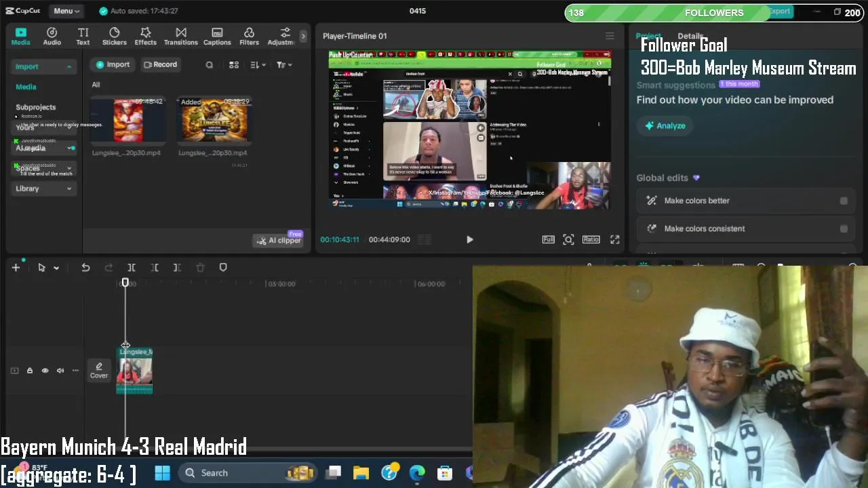Switch to the Details tab
This screenshot has height=488, width=868.
click(x=690, y=36)
